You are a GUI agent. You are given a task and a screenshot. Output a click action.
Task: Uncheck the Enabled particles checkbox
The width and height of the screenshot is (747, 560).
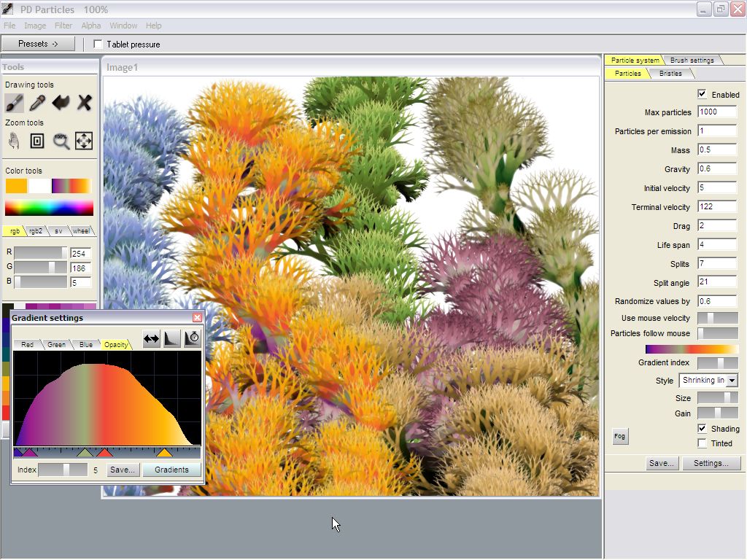702,94
